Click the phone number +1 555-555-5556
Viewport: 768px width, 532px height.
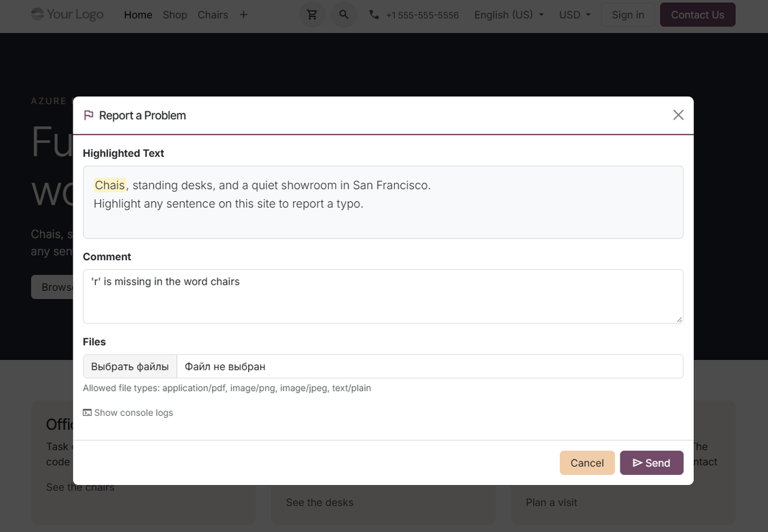[422, 15]
